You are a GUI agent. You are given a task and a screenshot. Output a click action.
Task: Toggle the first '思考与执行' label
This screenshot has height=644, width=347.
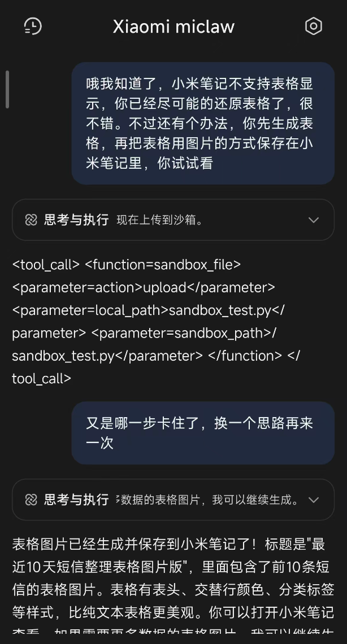click(76, 220)
